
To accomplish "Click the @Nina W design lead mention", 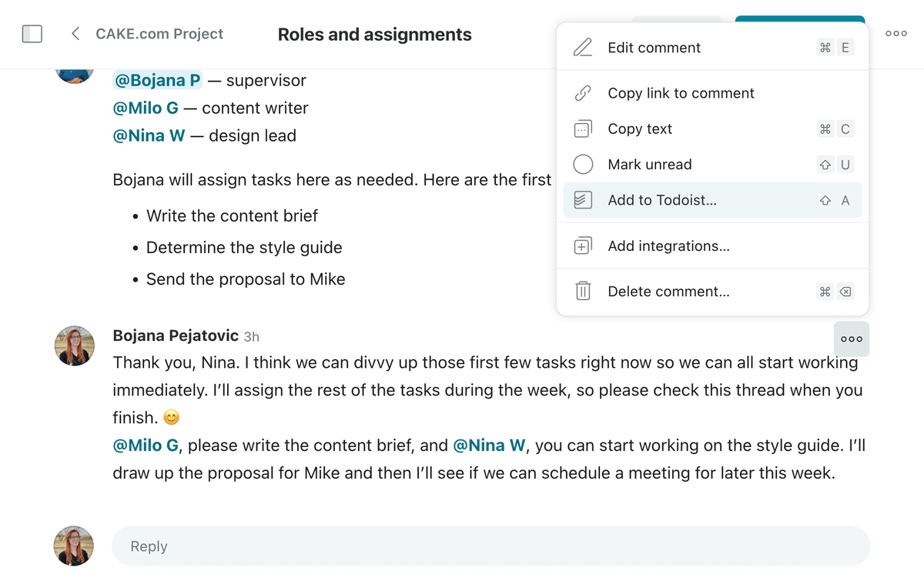I will click(149, 136).
